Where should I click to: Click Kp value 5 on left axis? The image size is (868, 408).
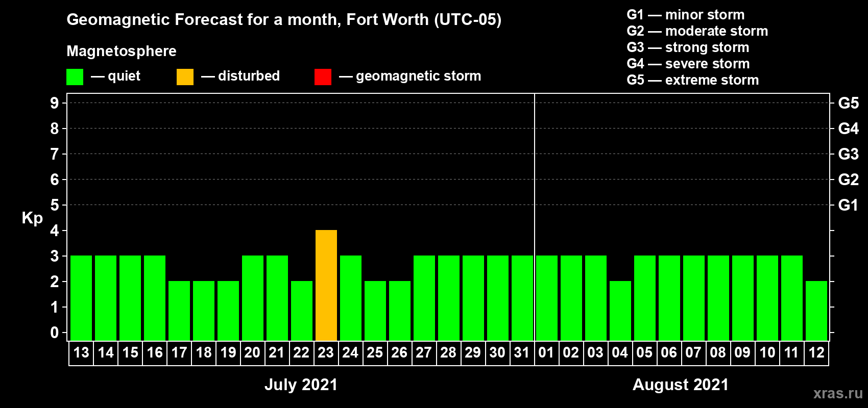point(55,205)
